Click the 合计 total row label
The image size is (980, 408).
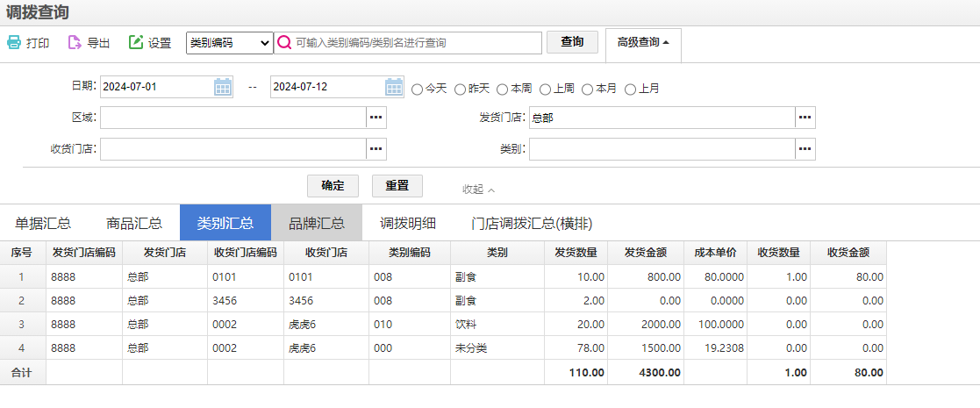pyautogui.click(x=23, y=372)
